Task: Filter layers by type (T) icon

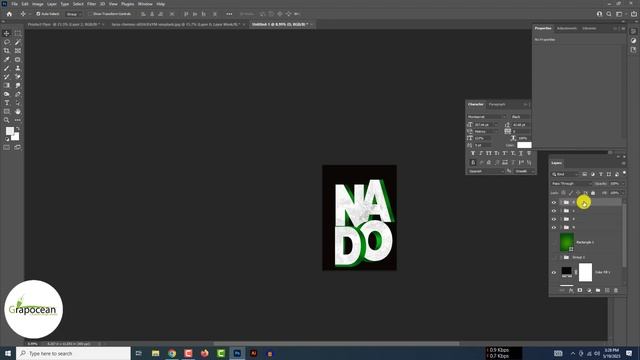Action: 601,174
